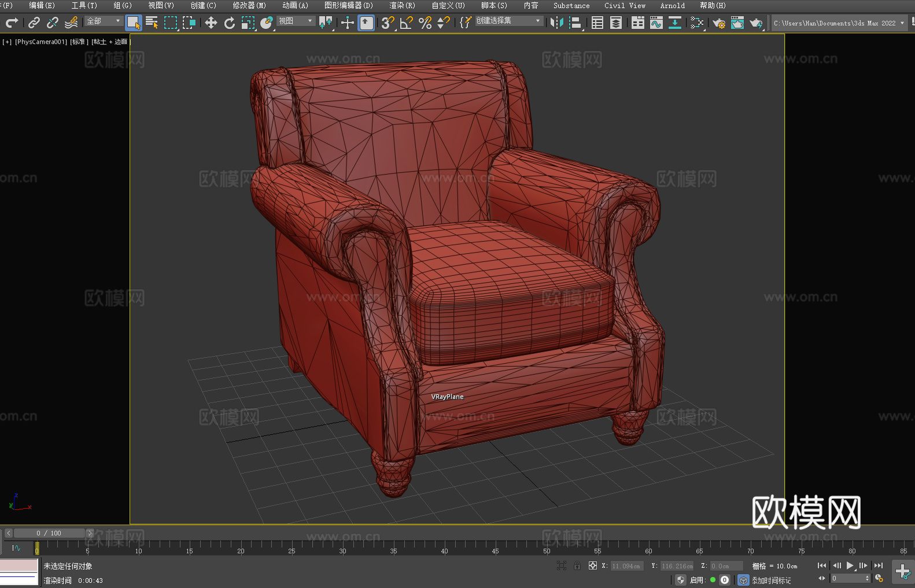The height and width of the screenshot is (588, 915).
Task: Toggle the Window/Crossing selection mode
Action: [x=189, y=23]
